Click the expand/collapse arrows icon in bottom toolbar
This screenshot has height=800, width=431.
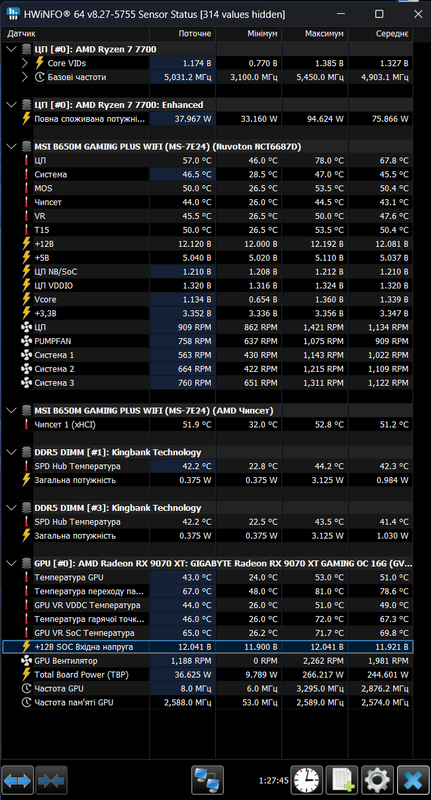pos(17,780)
